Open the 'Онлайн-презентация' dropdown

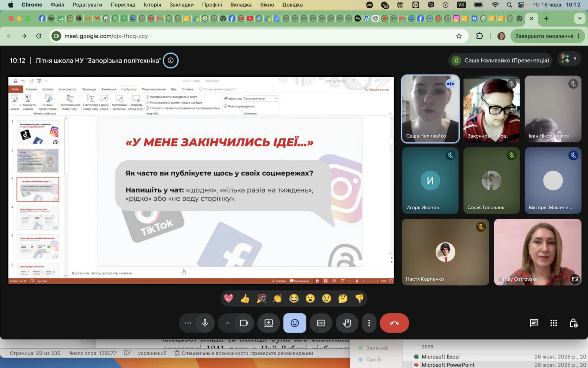48,102
